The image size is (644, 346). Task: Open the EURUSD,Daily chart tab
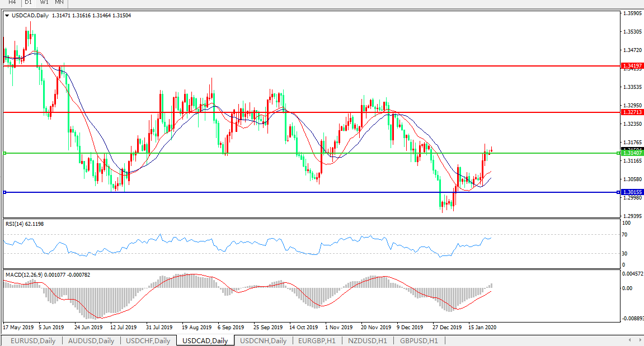[x=33, y=340]
